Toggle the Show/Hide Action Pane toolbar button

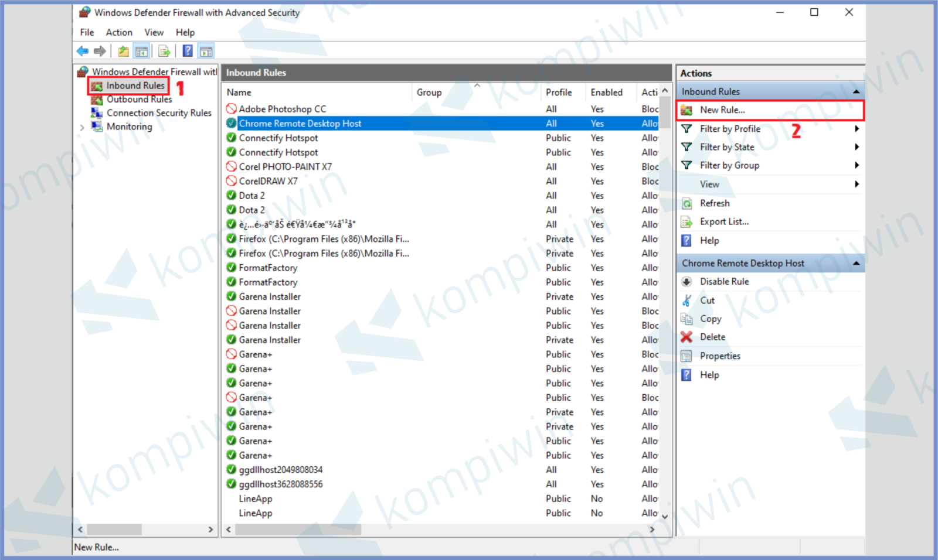pos(206,52)
